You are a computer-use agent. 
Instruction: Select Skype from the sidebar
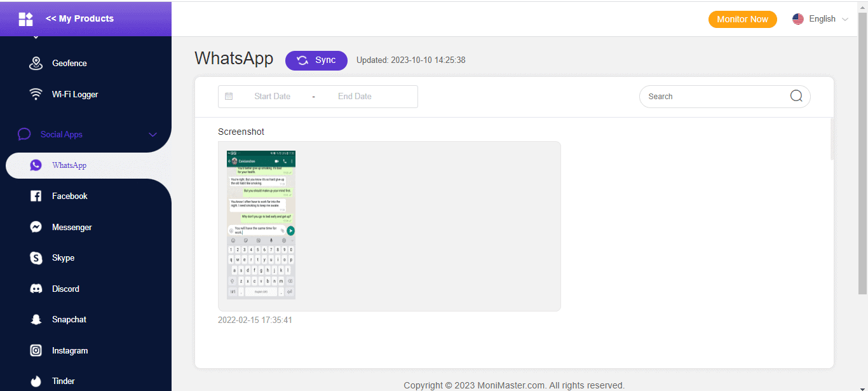pos(62,257)
